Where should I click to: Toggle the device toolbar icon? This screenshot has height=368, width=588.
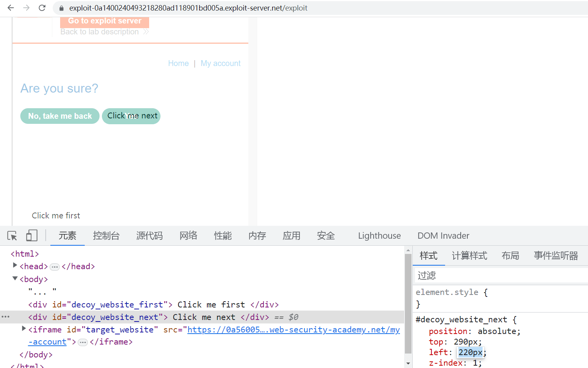(31, 236)
